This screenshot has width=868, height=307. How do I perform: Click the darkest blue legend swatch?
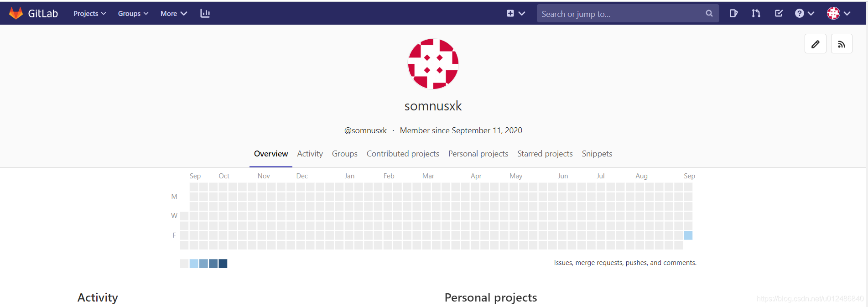(x=223, y=264)
